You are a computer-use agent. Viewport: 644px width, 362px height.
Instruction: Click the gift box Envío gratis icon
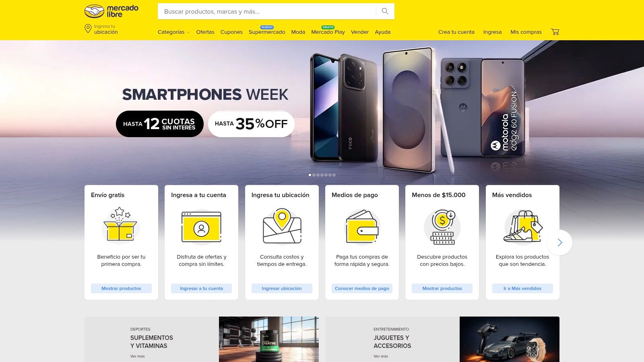(121, 225)
